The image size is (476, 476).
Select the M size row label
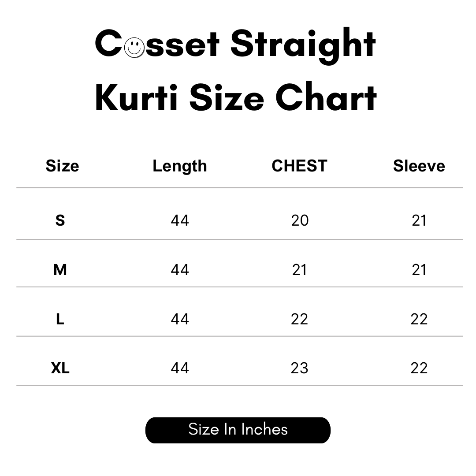pos(60,269)
